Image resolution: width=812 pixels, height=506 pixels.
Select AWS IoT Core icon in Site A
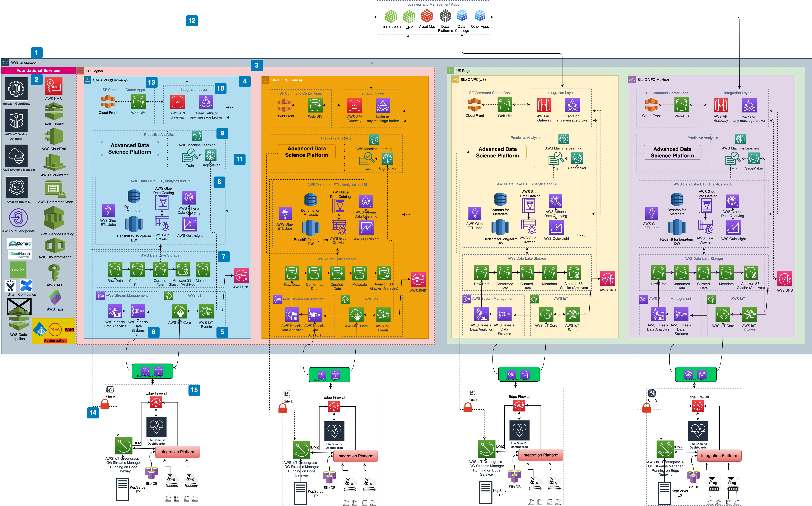[x=180, y=311]
